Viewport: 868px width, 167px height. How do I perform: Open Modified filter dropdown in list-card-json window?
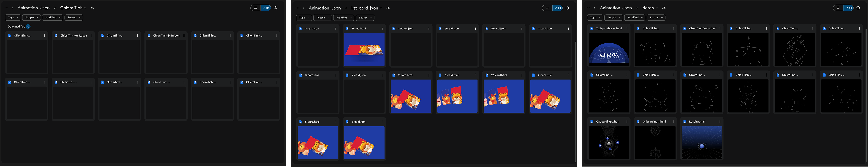tap(343, 18)
